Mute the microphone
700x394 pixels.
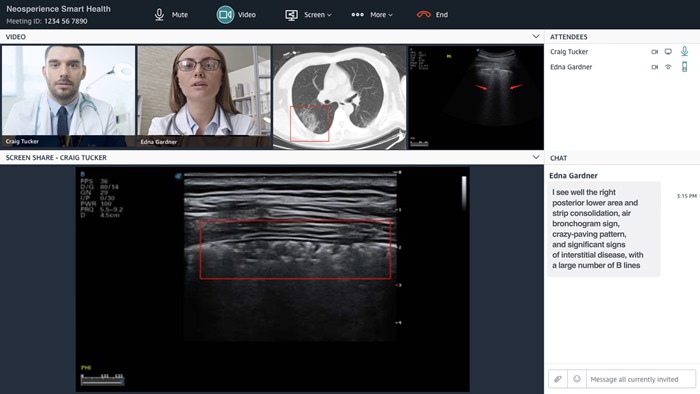[x=171, y=15]
